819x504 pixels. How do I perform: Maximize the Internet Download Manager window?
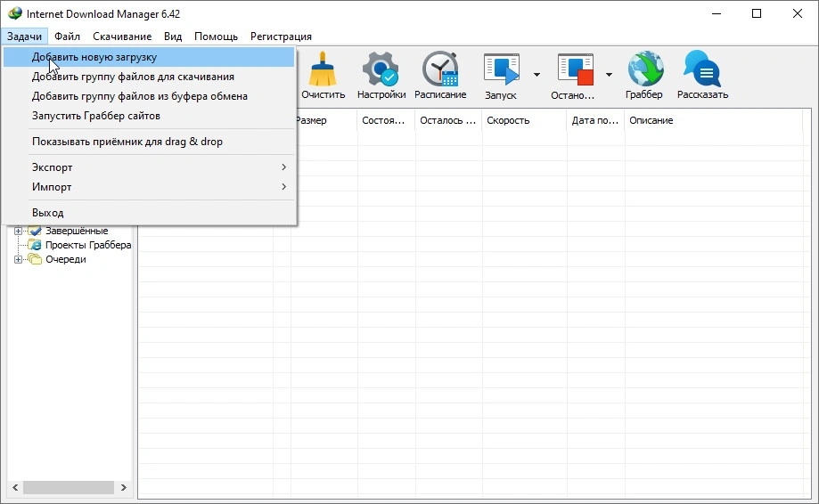757,13
